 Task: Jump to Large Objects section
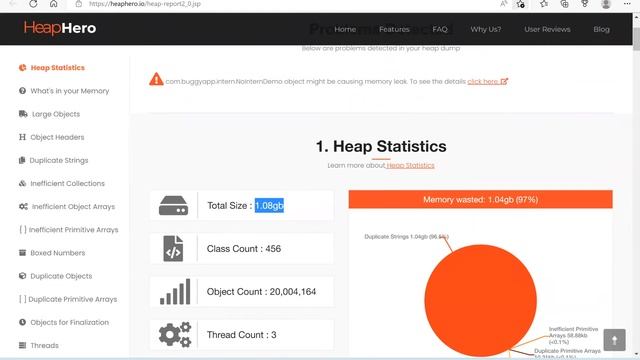point(56,114)
